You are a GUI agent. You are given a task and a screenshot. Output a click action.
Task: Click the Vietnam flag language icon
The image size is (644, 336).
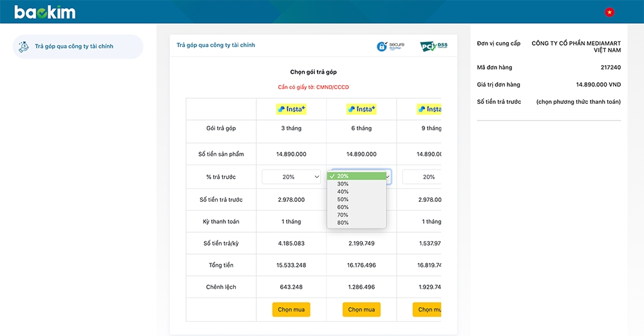point(609,12)
